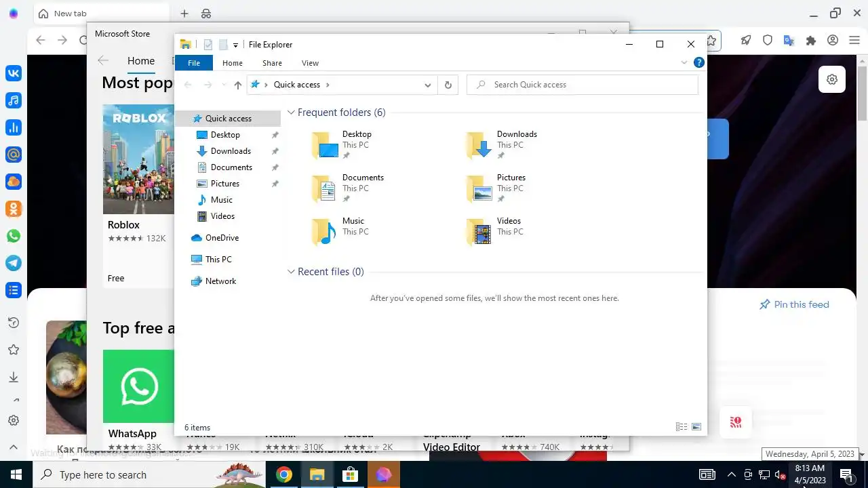
Task: Click chevron after Quick access in address bar
Action: 328,85
